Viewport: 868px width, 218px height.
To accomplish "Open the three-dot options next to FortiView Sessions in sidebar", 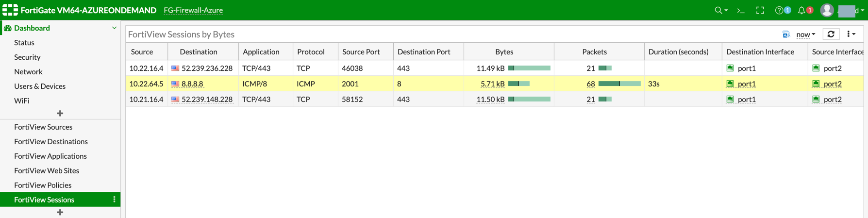I will pos(114,200).
